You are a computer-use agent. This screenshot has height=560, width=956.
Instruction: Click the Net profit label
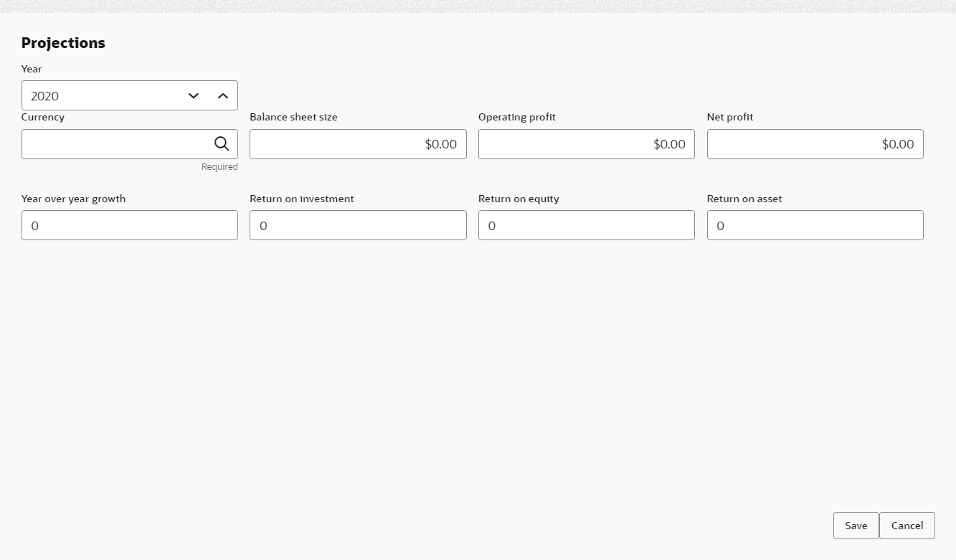[x=730, y=117]
